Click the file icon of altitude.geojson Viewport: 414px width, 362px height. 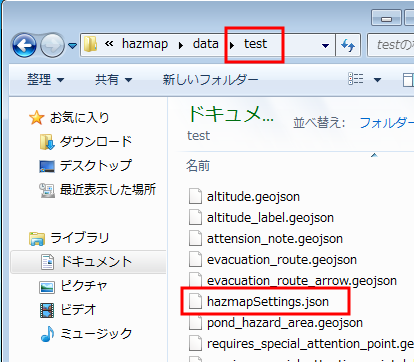(195, 196)
